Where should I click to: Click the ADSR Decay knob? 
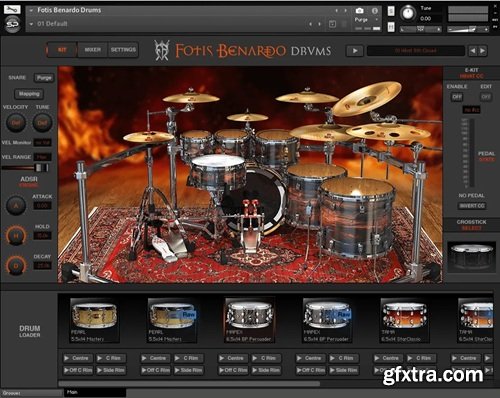[16, 266]
